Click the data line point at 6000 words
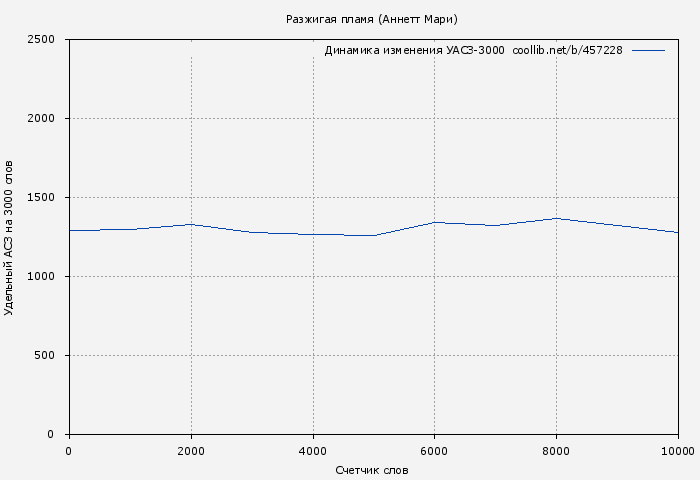This screenshot has width=700, height=480. tap(435, 222)
